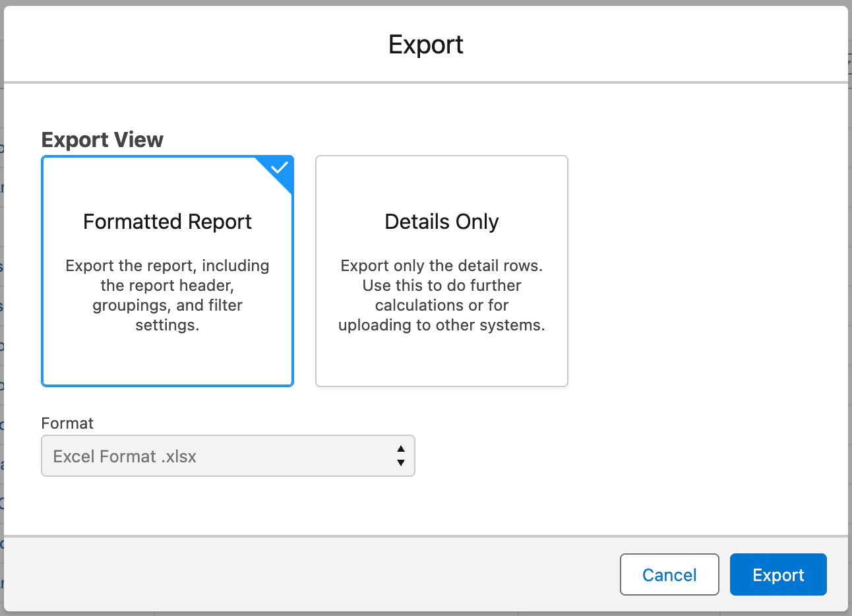Click the Export dialog title
Screen dimensions: 852x616
426,44
